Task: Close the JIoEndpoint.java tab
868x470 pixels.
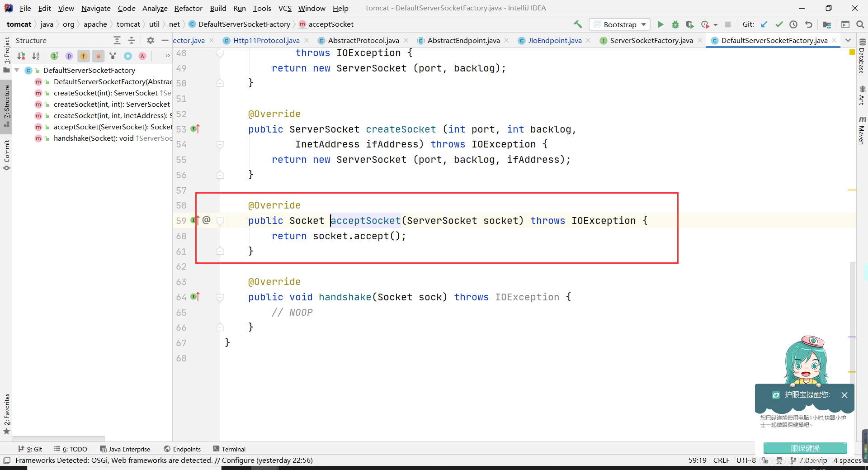Action: [x=588, y=40]
